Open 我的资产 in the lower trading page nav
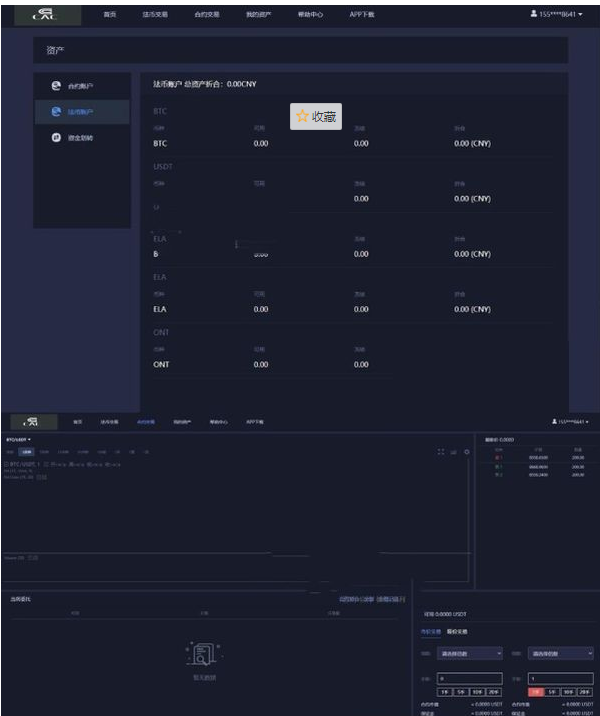The width and height of the screenshot is (600, 716). tap(182, 422)
